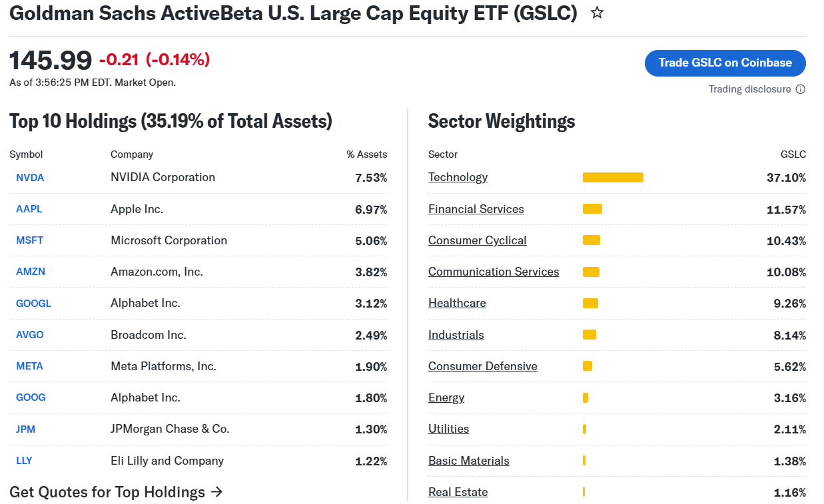Open the Real Estate sector link
The width and height of the screenshot is (824, 504).
tap(458, 492)
